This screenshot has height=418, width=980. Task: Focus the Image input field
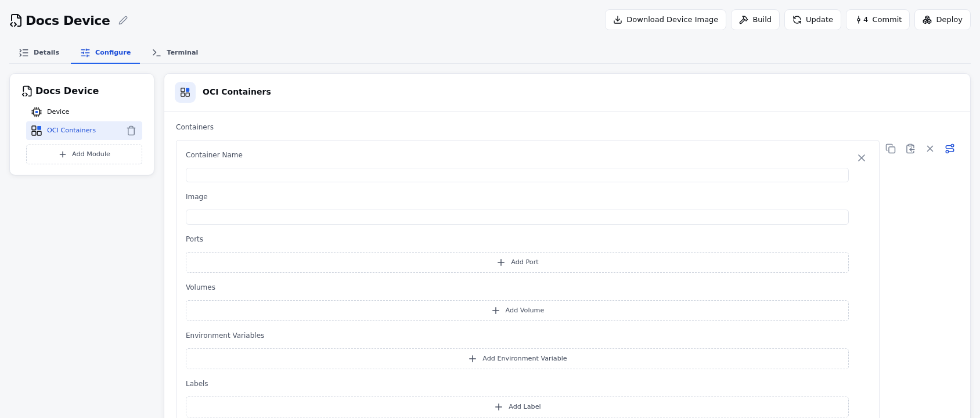pyautogui.click(x=517, y=217)
